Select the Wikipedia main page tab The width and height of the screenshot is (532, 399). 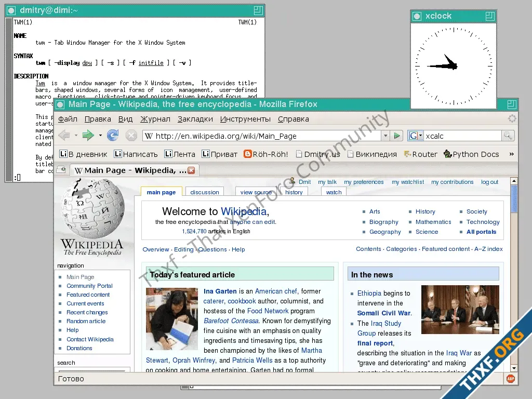[161, 192]
